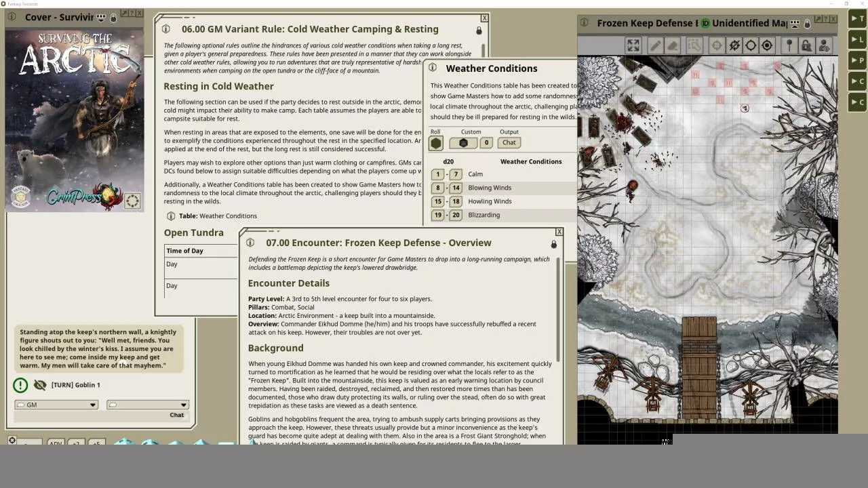Expand the T sidebar tab
The height and width of the screenshot is (488, 868).
point(857,19)
